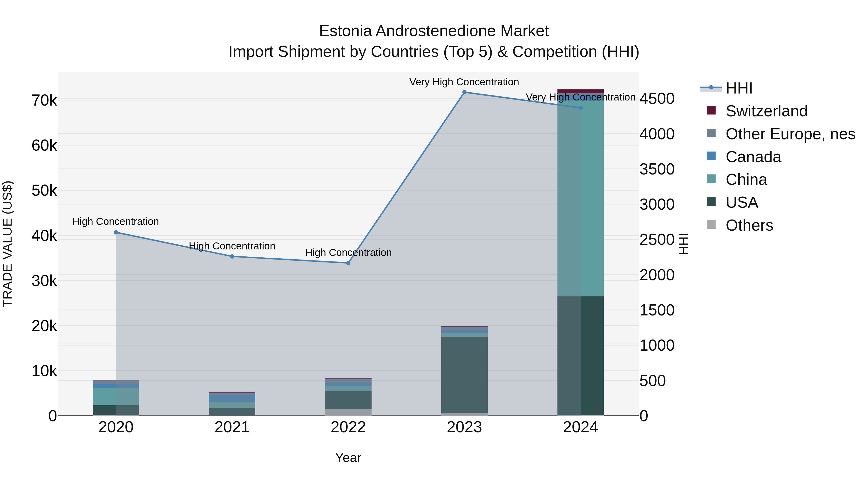Image resolution: width=868 pixels, height=488 pixels.
Task: Click the 2023 USA bar segment
Action: click(464, 374)
